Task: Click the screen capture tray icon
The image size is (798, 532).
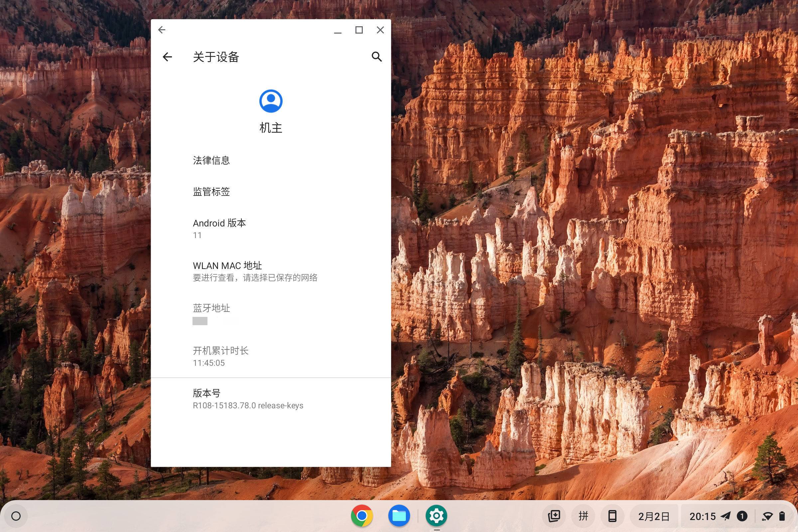Action: click(554, 516)
